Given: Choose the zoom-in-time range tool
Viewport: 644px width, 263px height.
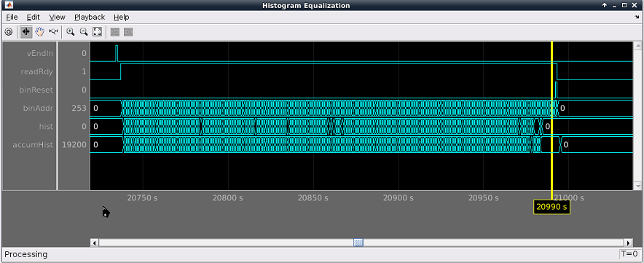Looking at the screenshot, I should pyautogui.click(x=53, y=31).
